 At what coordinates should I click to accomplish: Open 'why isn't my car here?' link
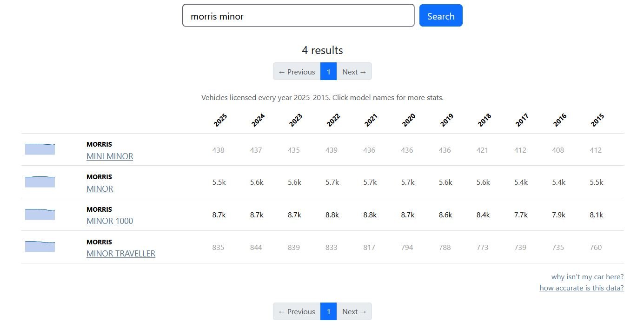click(x=587, y=276)
